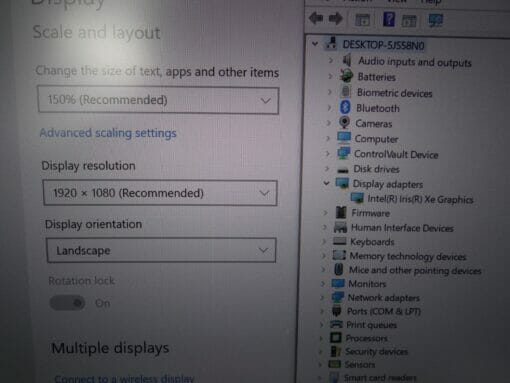
Task: Expand the Keyboards node arrow
Action: point(324,241)
